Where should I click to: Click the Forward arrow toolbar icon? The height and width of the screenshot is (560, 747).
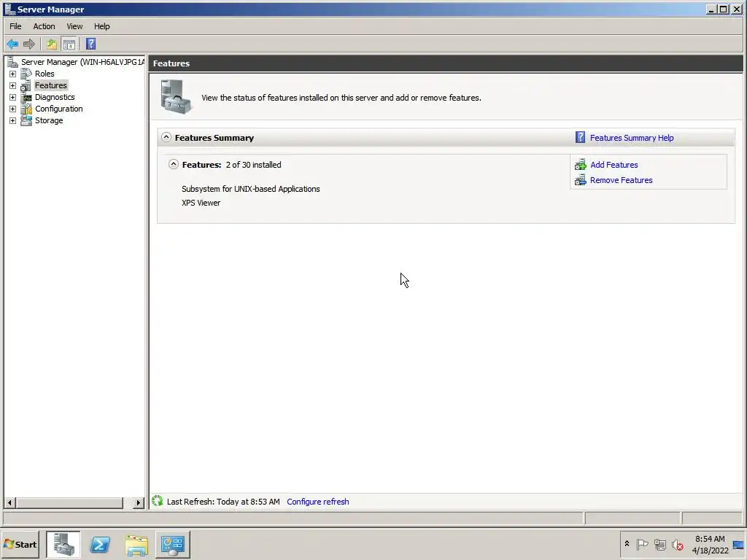coord(29,44)
